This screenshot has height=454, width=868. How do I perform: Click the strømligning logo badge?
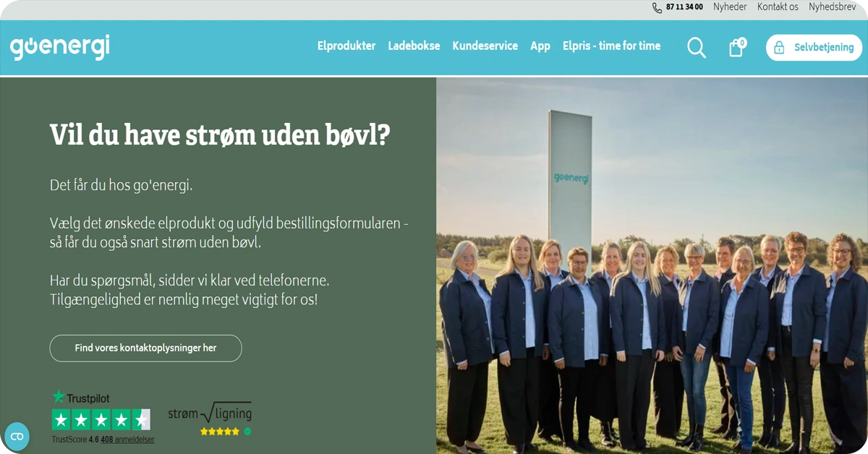coord(210,419)
